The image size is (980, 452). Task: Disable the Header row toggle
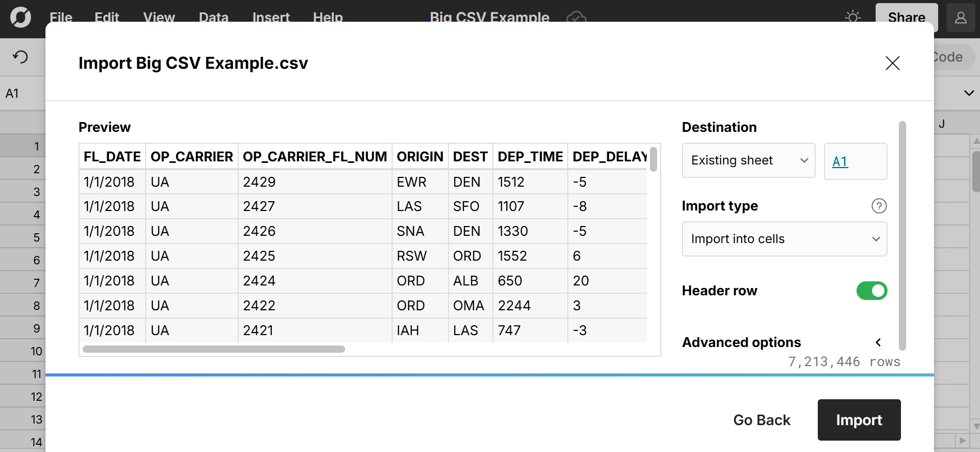(x=872, y=291)
